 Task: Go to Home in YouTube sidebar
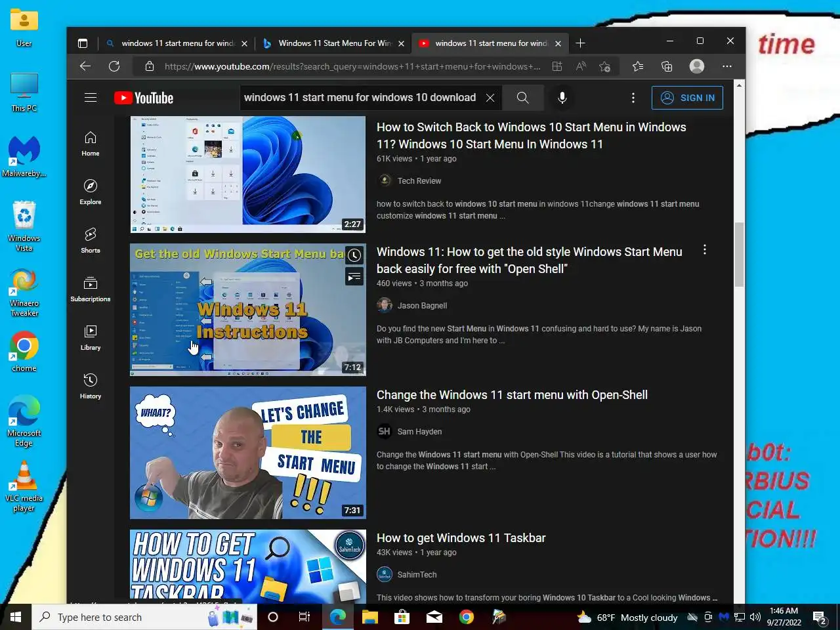tap(91, 144)
